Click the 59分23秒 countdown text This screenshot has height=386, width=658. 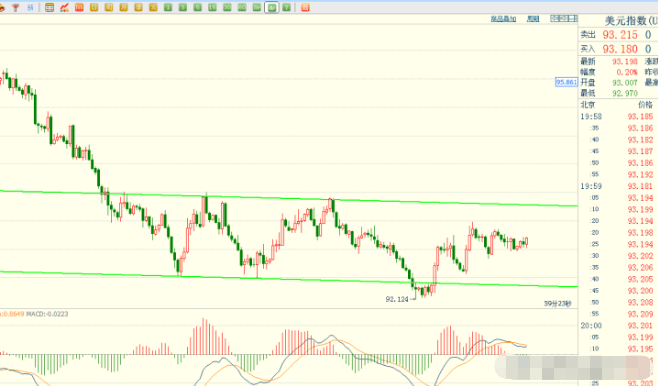pyautogui.click(x=557, y=303)
